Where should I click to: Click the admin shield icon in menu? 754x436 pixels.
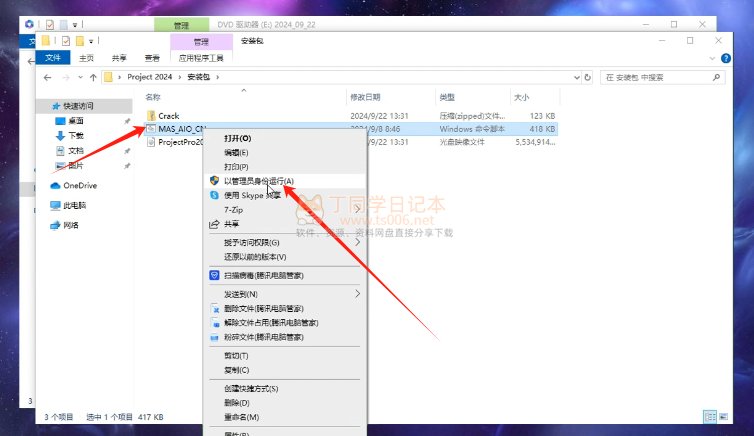click(x=214, y=181)
